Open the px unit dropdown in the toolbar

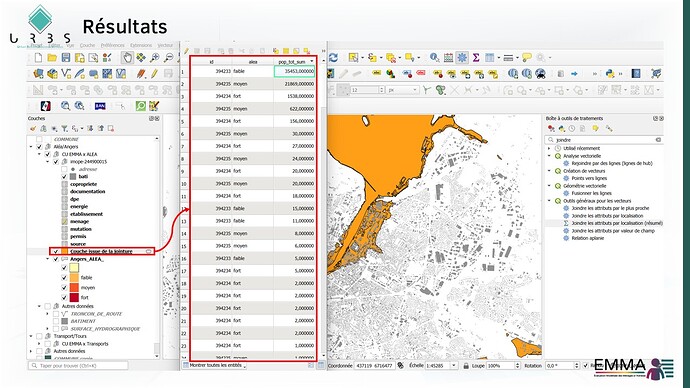click(x=403, y=90)
